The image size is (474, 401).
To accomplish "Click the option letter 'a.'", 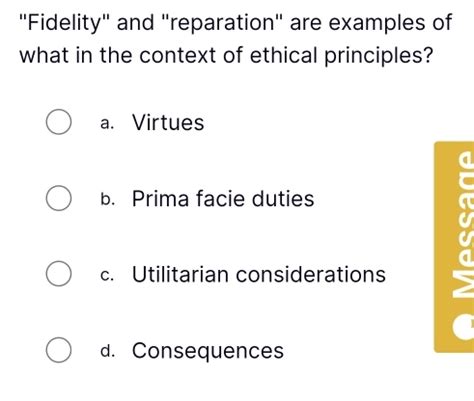I will tap(107, 123).
